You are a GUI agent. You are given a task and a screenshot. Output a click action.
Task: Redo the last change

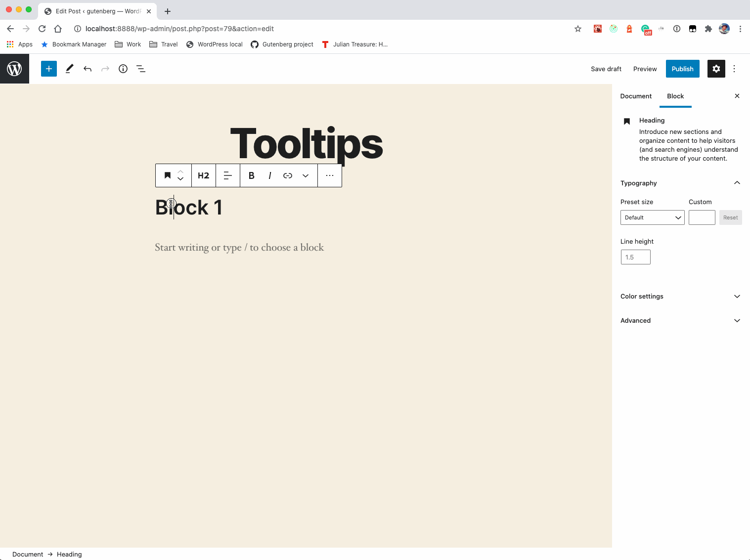pyautogui.click(x=105, y=68)
